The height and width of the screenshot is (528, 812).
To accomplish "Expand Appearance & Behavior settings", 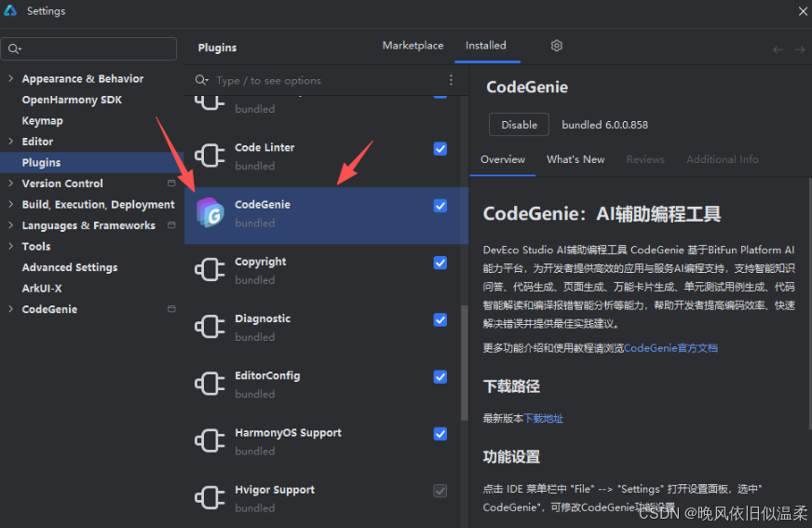I will (x=11, y=78).
